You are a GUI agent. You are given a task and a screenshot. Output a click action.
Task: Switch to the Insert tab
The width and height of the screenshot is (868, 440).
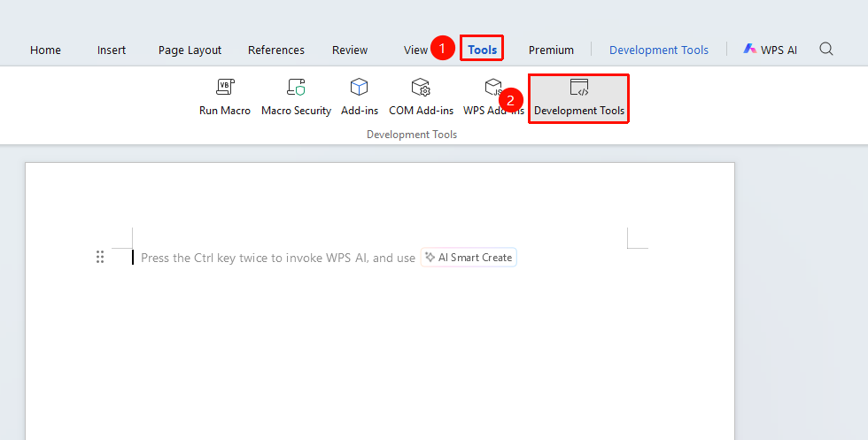[112, 50]
